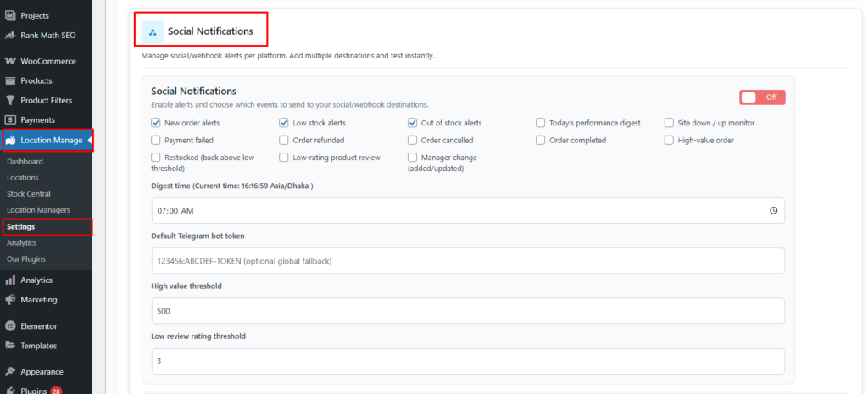Click the Projects sidebar icon
This screenshot has height=394, width=868.
click(x=11, y=16)
